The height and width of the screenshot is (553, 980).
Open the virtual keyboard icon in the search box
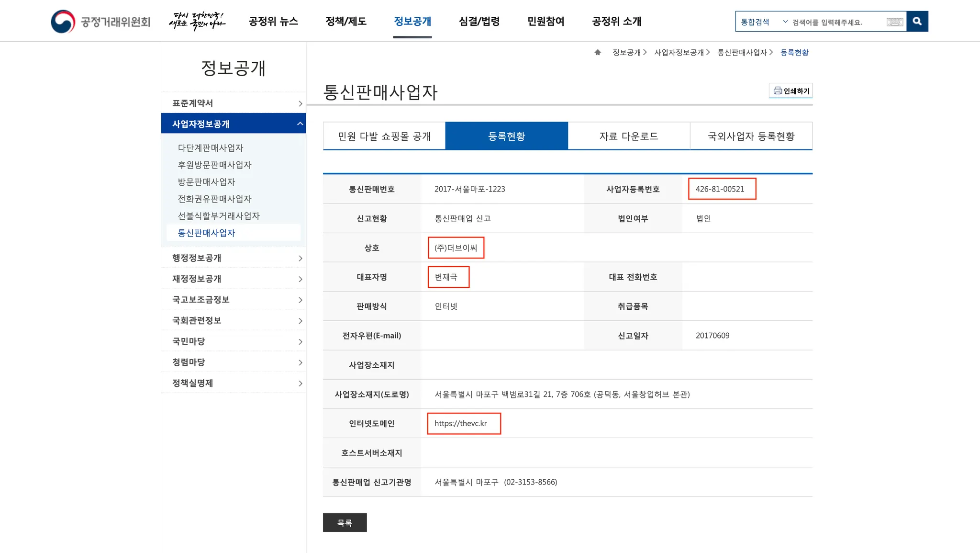(894, 22)
